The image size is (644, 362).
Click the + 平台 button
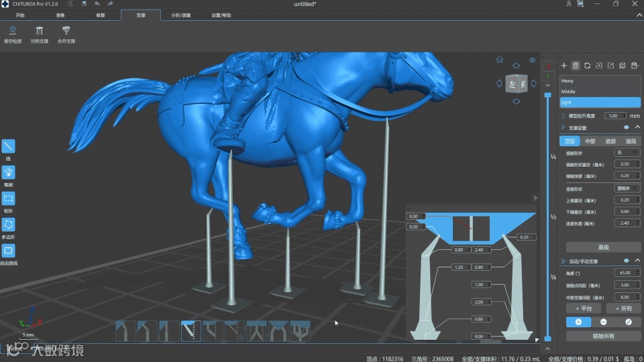click(x=584, y=308)
